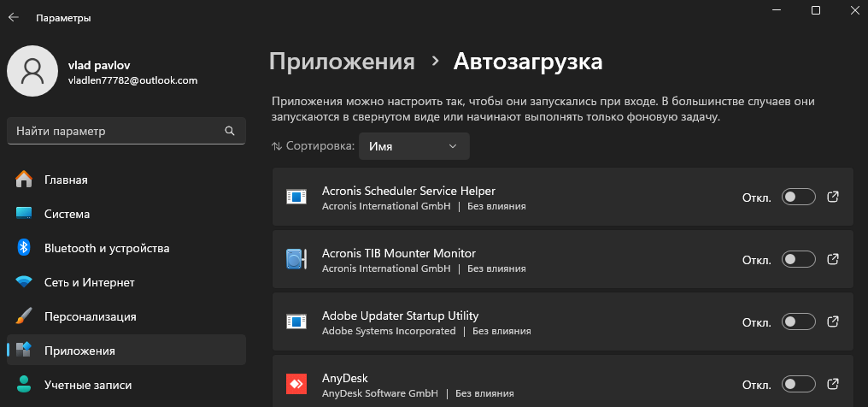Switch on the AnyDesk startup toggle
This screenshot has height=407, width=868.
point(798,384)
